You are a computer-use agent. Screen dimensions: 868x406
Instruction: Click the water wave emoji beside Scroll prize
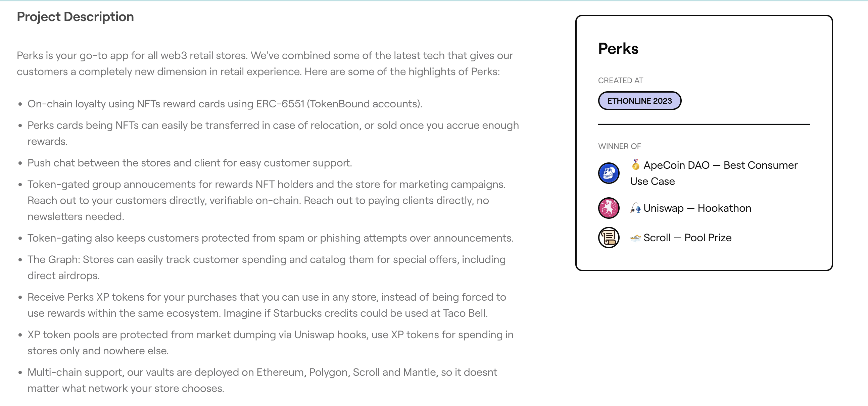(x=635, y=238)
